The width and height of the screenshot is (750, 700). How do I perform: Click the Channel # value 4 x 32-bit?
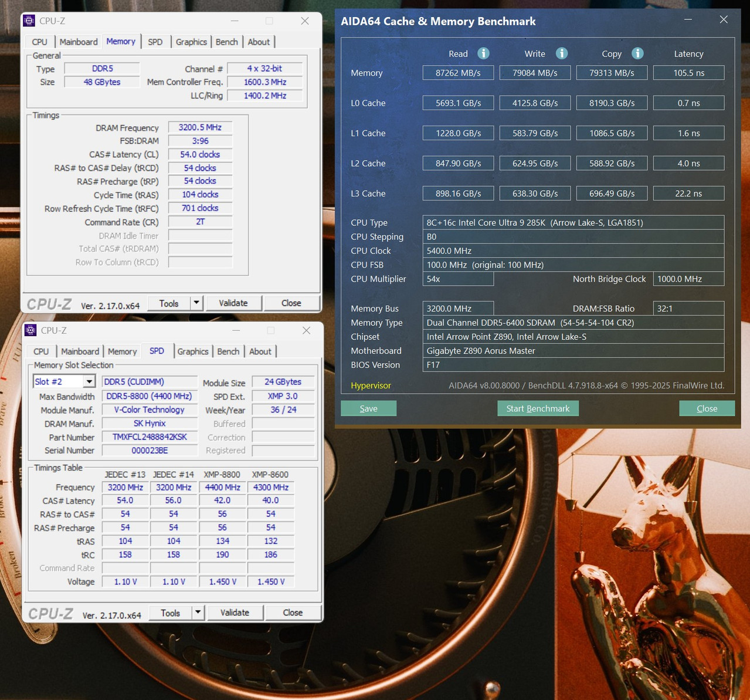(265, 69)
